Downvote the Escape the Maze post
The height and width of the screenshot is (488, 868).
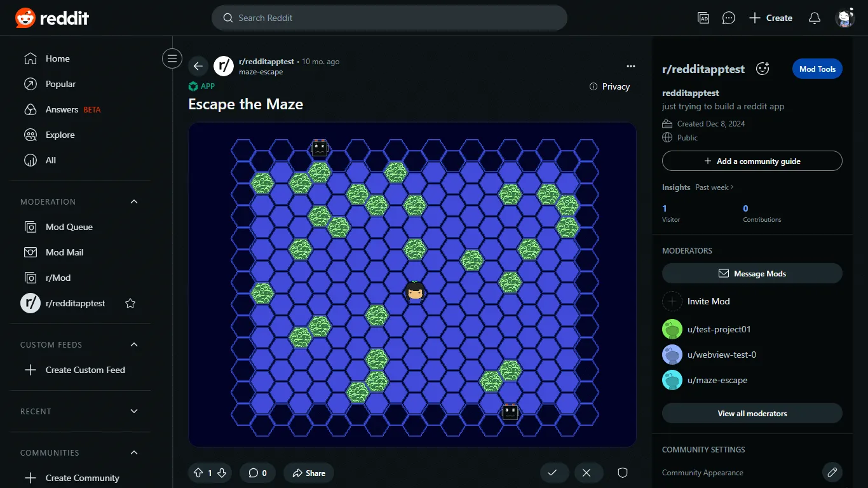coord(222,473)
